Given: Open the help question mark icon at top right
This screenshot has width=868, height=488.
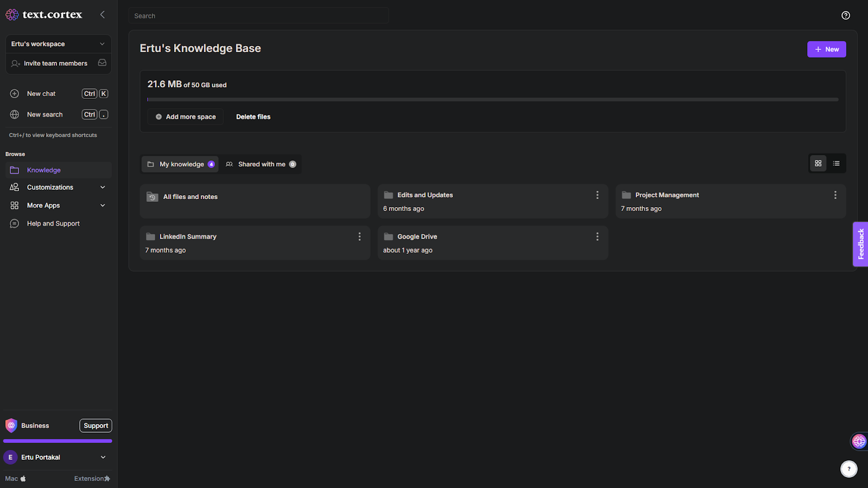Looking at the screenshot, I should [846, 15].
